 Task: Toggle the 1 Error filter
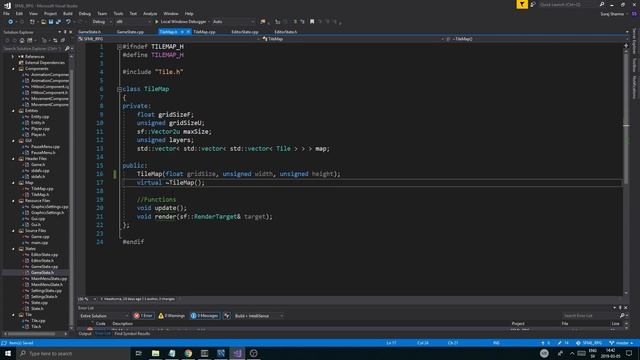143,316
